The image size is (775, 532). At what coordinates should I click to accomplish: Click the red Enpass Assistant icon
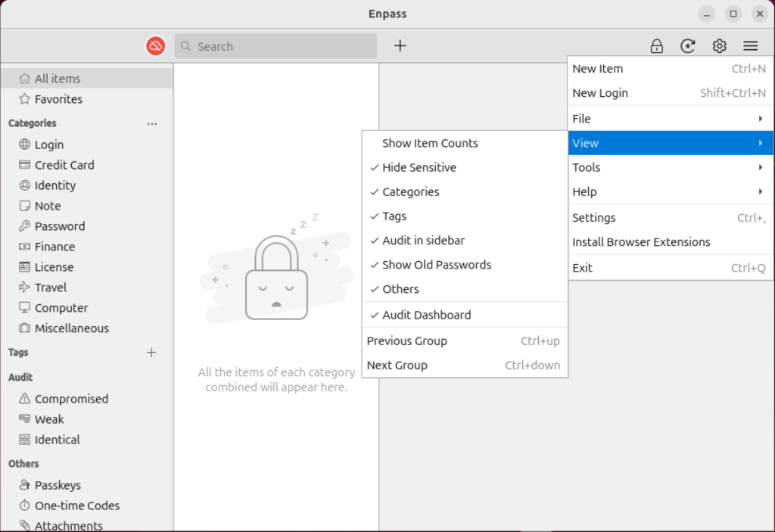click(155, 45)
